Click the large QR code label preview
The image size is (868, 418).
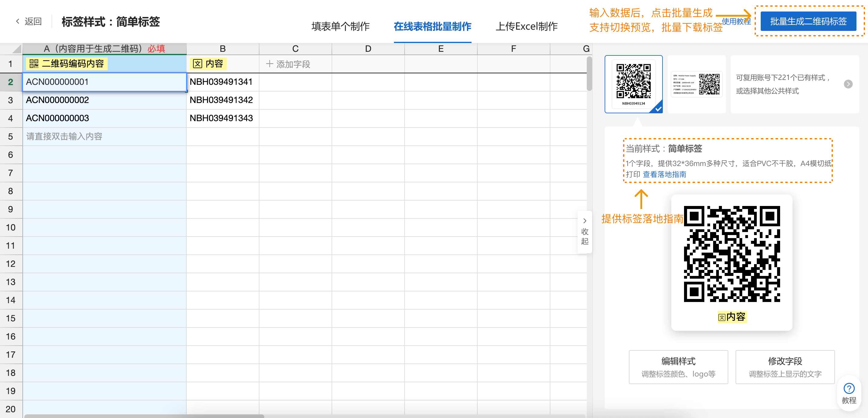point(732,254)
